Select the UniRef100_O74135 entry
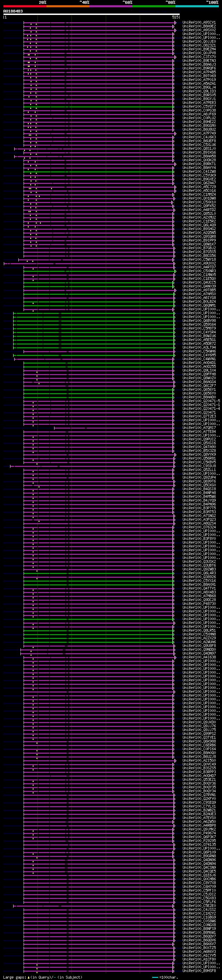Image resolution: width=222 pixels, height=980 pixels. point(199,844)
